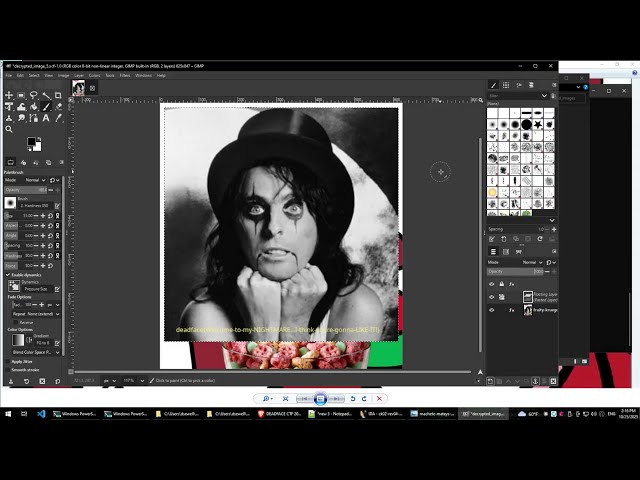The image size is (640, 480).
Task: Open the fade unit px dropdown
Action: click(x=53, y=305)
